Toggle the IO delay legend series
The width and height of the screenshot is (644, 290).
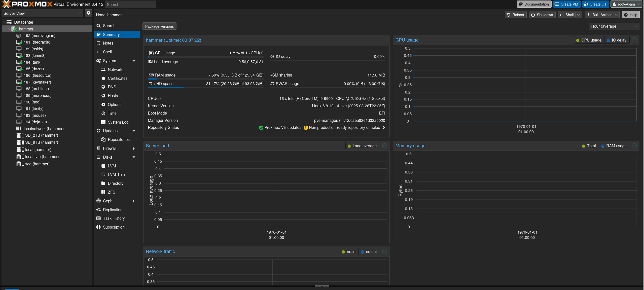pyautogui.click(x=616, y=40)
